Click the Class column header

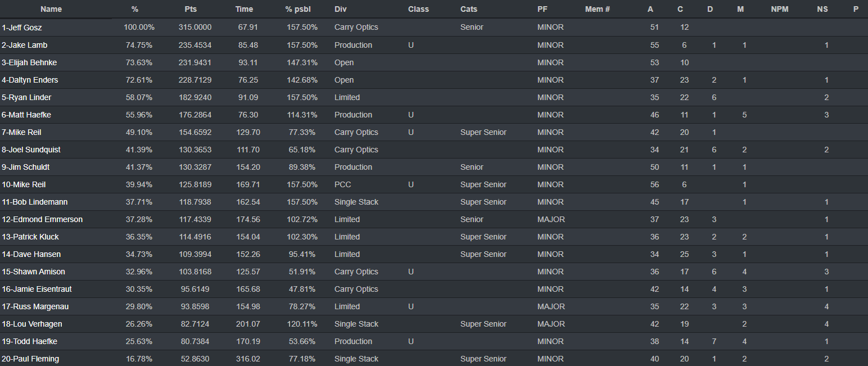pos(418,9)
